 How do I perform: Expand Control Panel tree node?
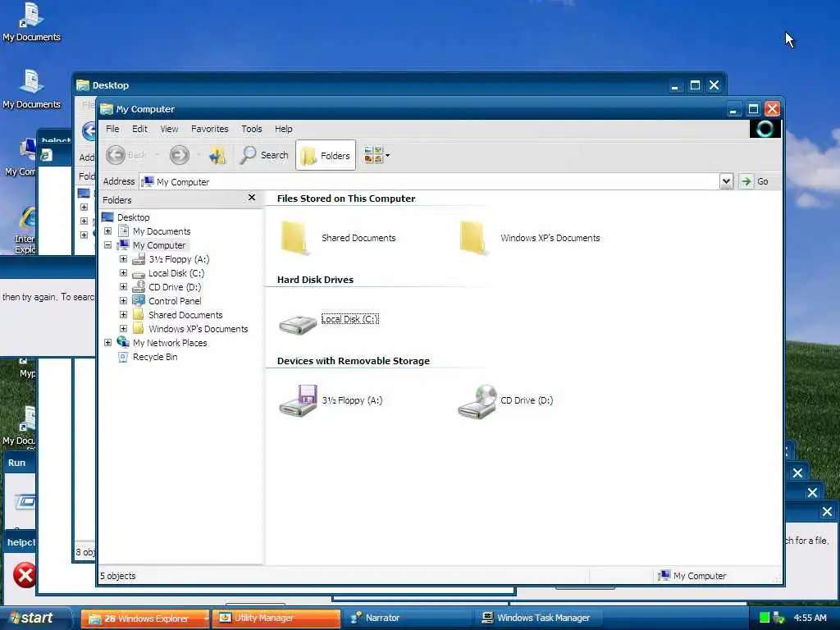coord(123,300)
